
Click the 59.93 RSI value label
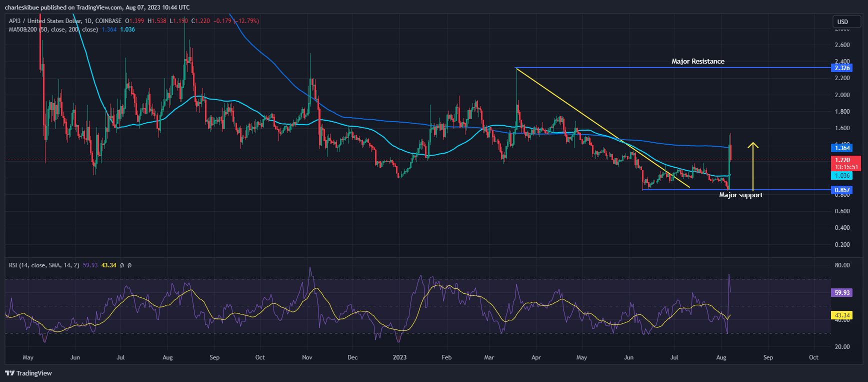pyautogui.click(x=842, y=292)
